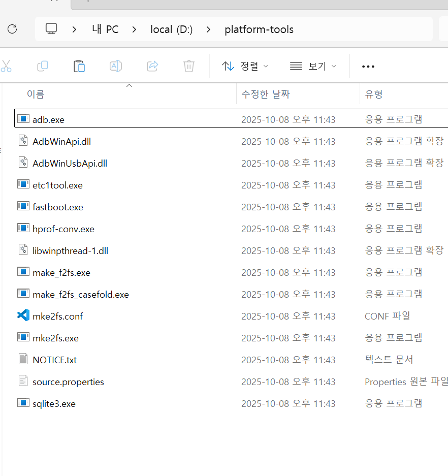Select the etc1tool.exe file icon

click(x=23, y=184)
